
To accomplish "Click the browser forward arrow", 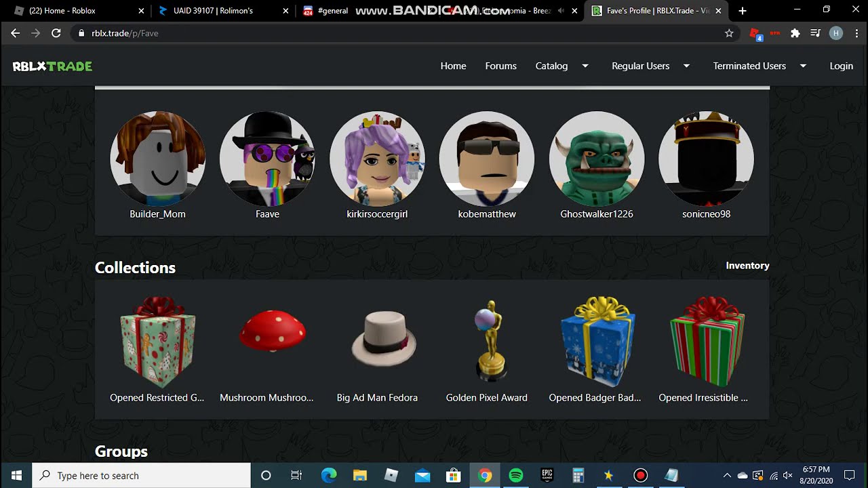I will click(x=35, y=33).
